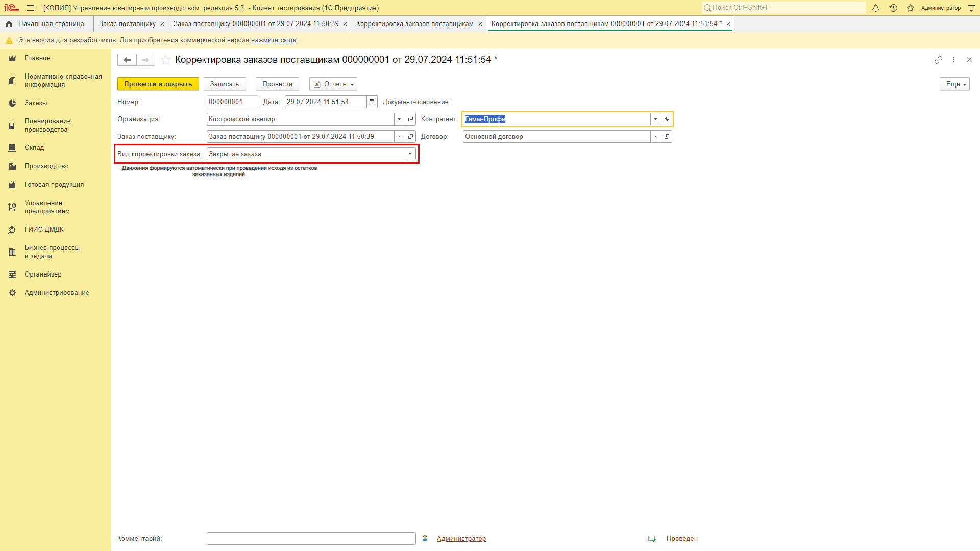Click the Дата input field
This screenshot has width=980, height=551.
(x=326, y=102)
